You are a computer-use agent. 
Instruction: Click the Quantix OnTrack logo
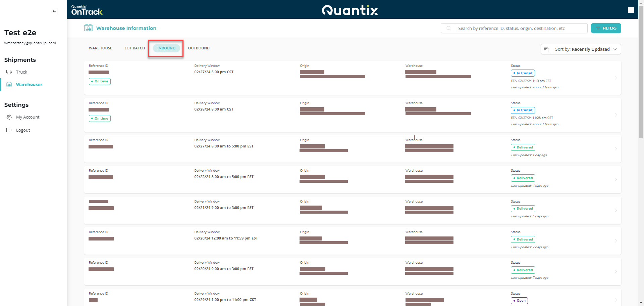pos(87,9)
